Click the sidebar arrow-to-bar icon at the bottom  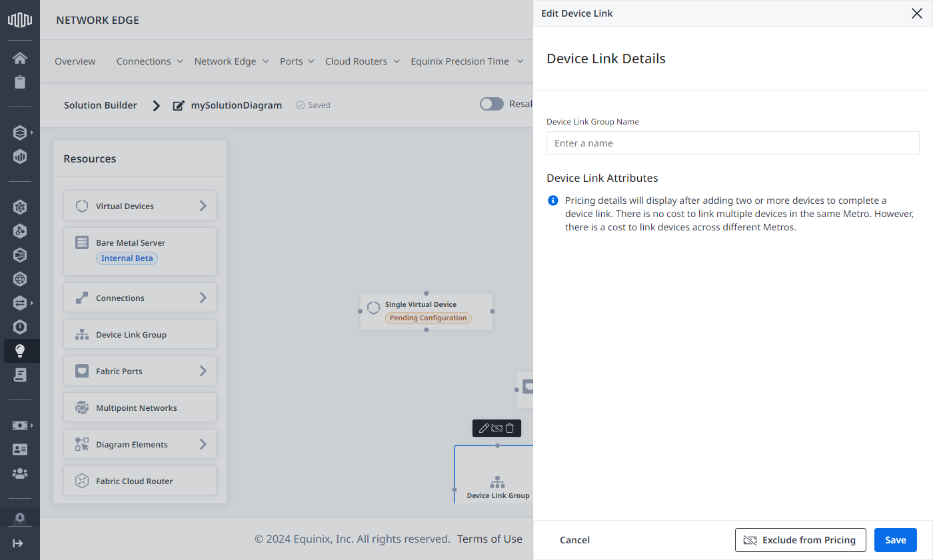[18, 543]
